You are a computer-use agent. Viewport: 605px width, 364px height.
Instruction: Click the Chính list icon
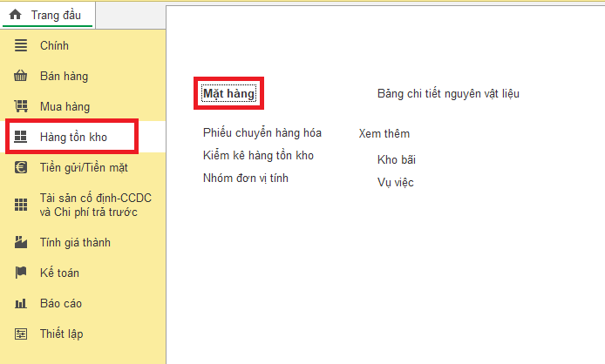tap(21, 45)
